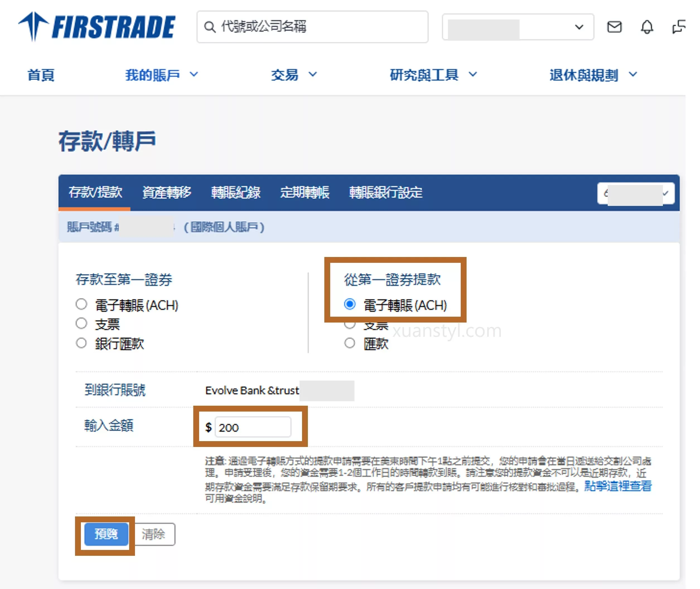Click the 存款至第一證券 heading
This screenshot has width=700, height=589.
coord(124,280)
